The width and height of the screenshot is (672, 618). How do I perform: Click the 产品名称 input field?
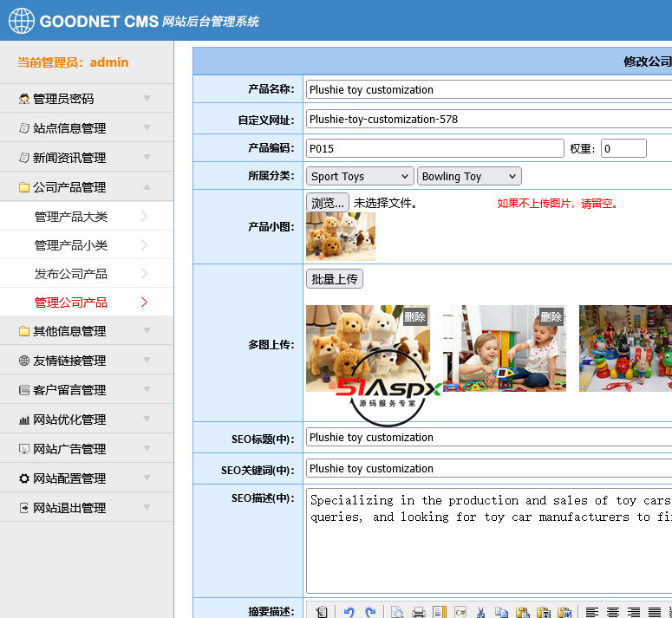pyautogui.click(x=489, y=89)
